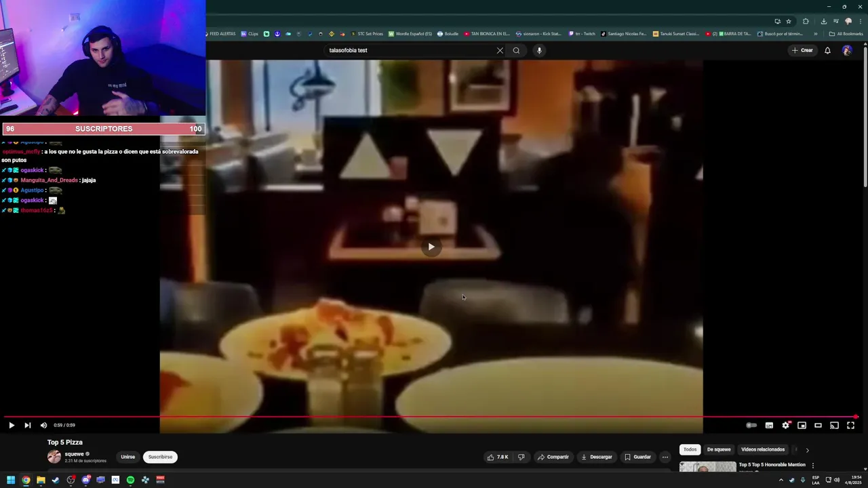The height and width of the screenshot is (488, 868).
Task: Open the Wordle Español bookmark
Action: pyautogui.click(x=410, y=34)
